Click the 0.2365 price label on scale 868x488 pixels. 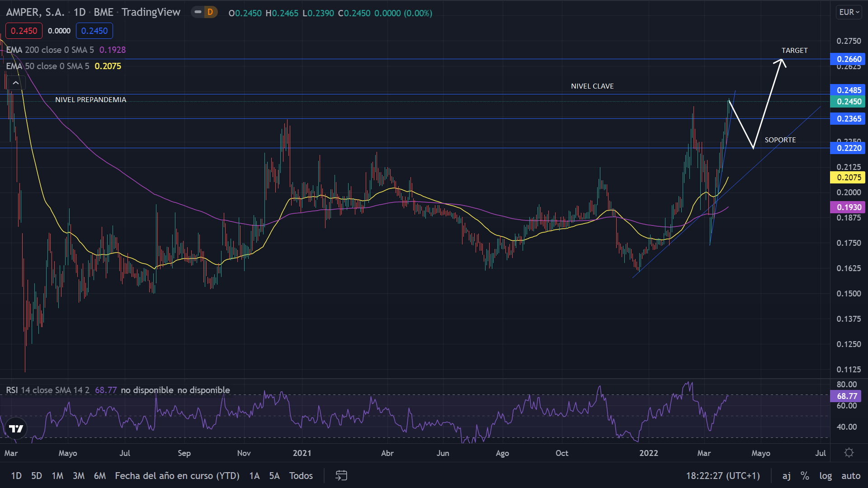coord(848,119)
